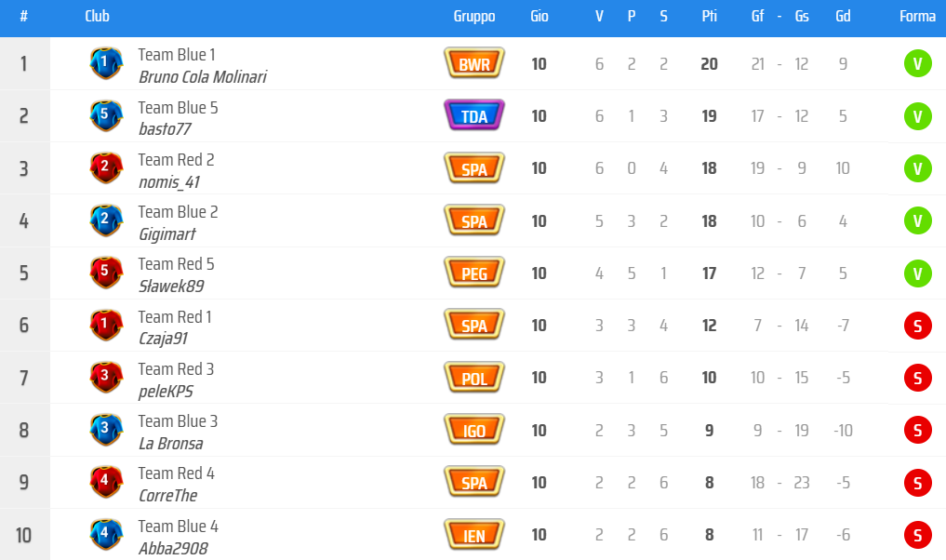This screenshot has width=946, height=560.
Task: Open Team Red 4 club link
Action: [176, 473]
